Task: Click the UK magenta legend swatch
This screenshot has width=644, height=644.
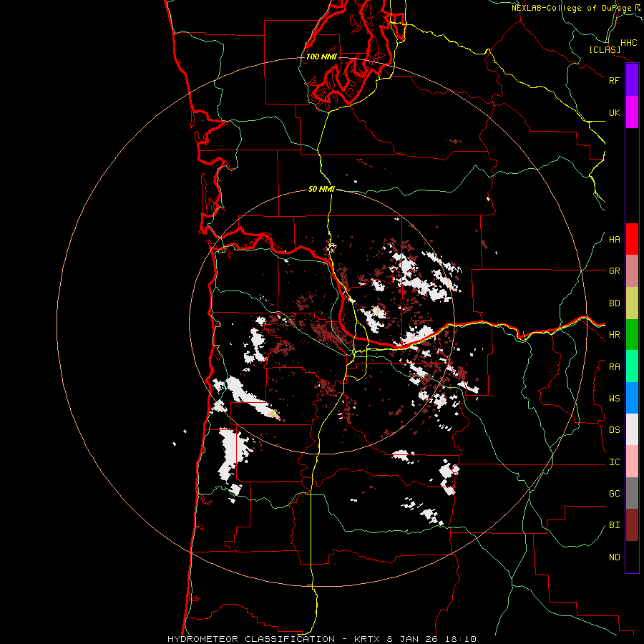Action: (632, 112)
